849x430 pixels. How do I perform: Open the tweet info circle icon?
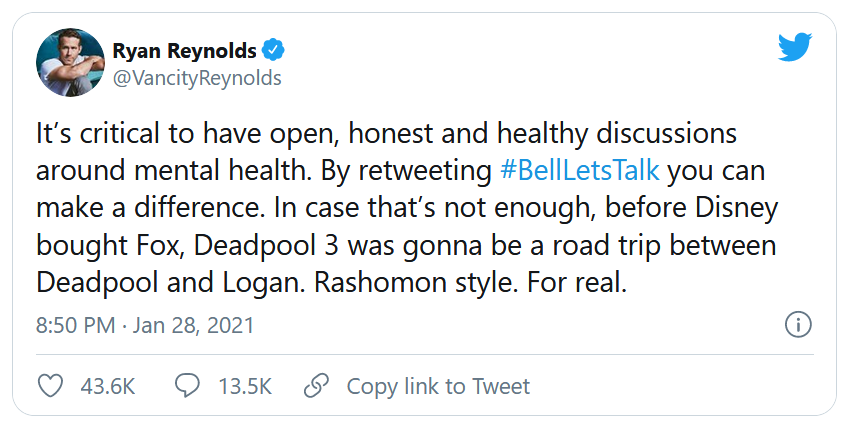pyautogui.click(x=797, y=325)
